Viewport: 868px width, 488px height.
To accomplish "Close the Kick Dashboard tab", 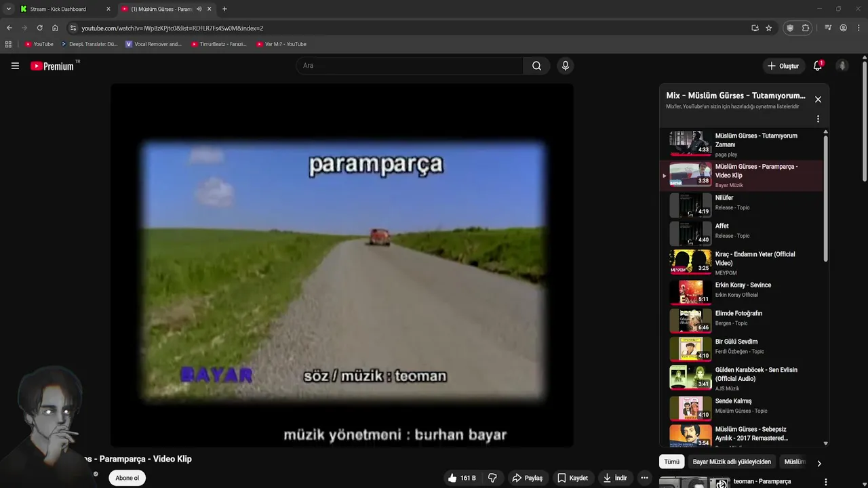I will pyautogui.click(x=108, y=9).
